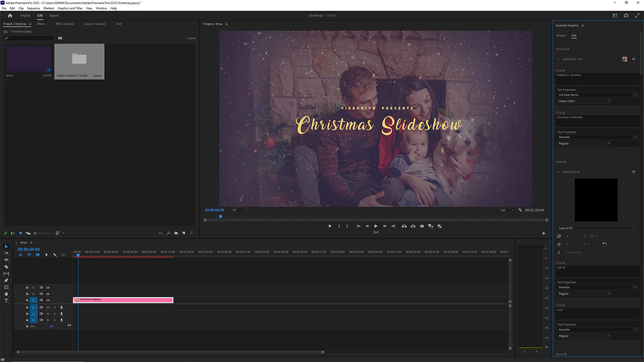Viewport: 644px width, 362px height.
Task: Click timeline display settings wrench
Action: pos(55,255)
